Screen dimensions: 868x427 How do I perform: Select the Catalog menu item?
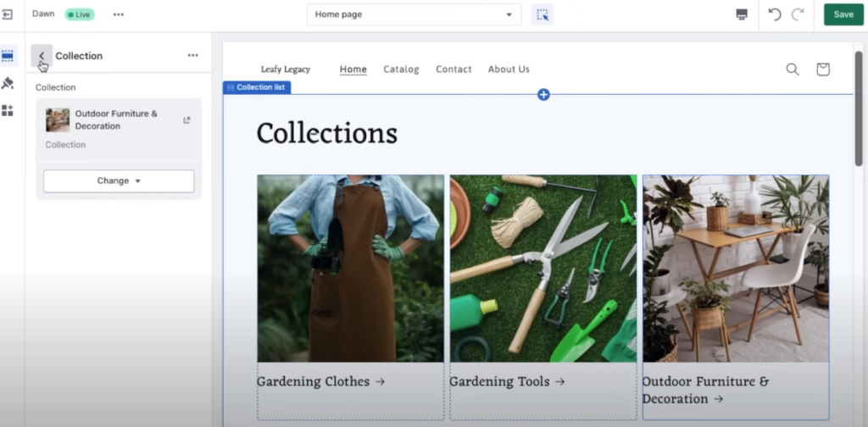pos(401,69)
